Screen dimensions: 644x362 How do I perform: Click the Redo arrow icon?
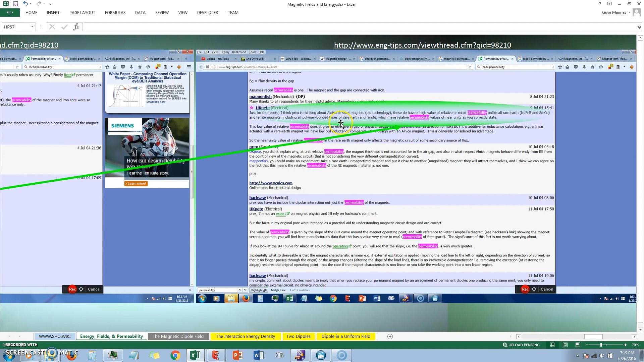point(39,4)
